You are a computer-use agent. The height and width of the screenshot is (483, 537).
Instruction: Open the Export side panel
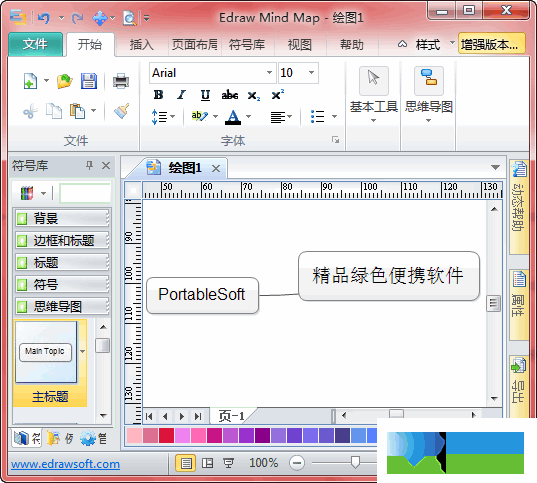click(519, 385)
